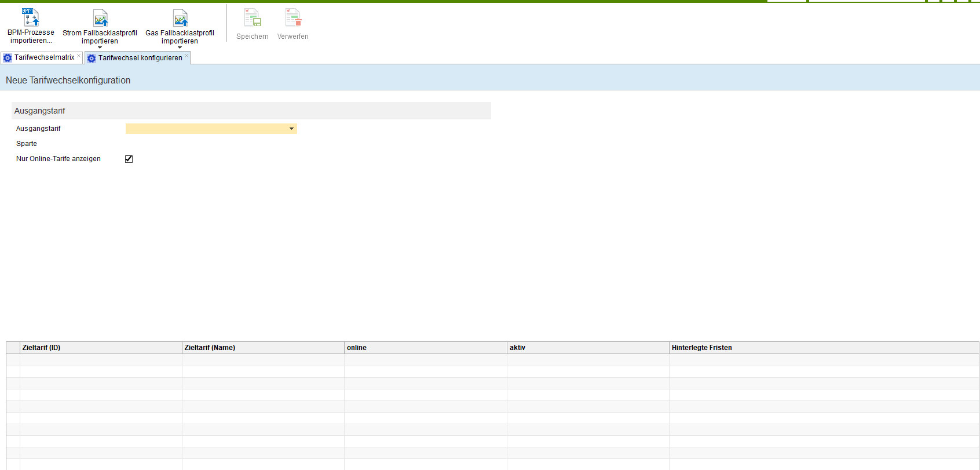Sort by Zieltarif (Name) column header
This screenshot has height=470, width=980.
tap(264, 348)
